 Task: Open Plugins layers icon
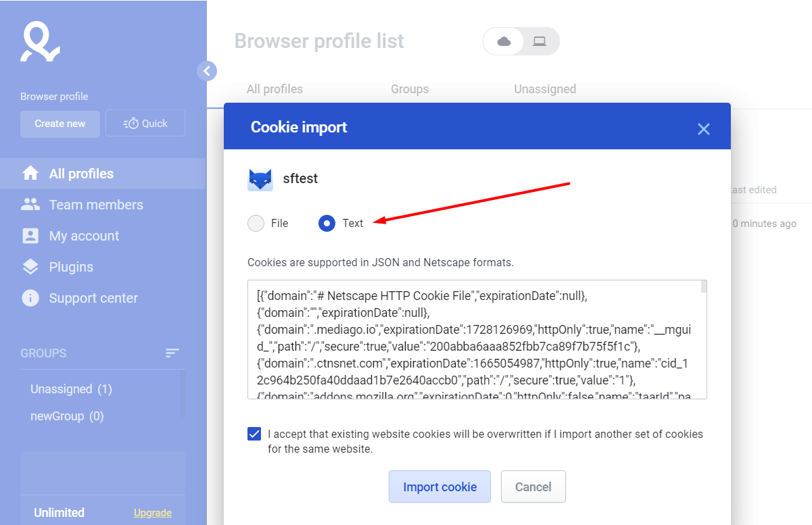(x=30, y=267)
